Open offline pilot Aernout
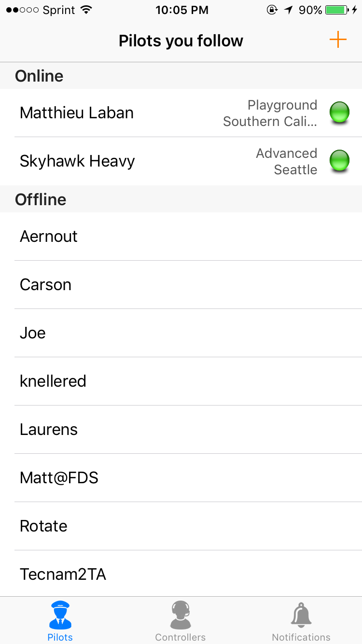 click(x=49, y=237)
